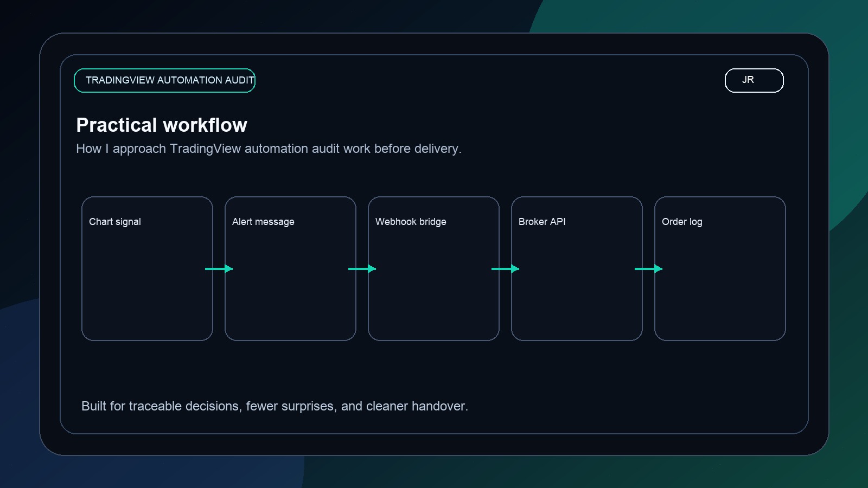Image resolution: width=868 pixels, height=488 pixels.
Task: Click the arrow after Alert message
Action: click(x=361, y=268)
